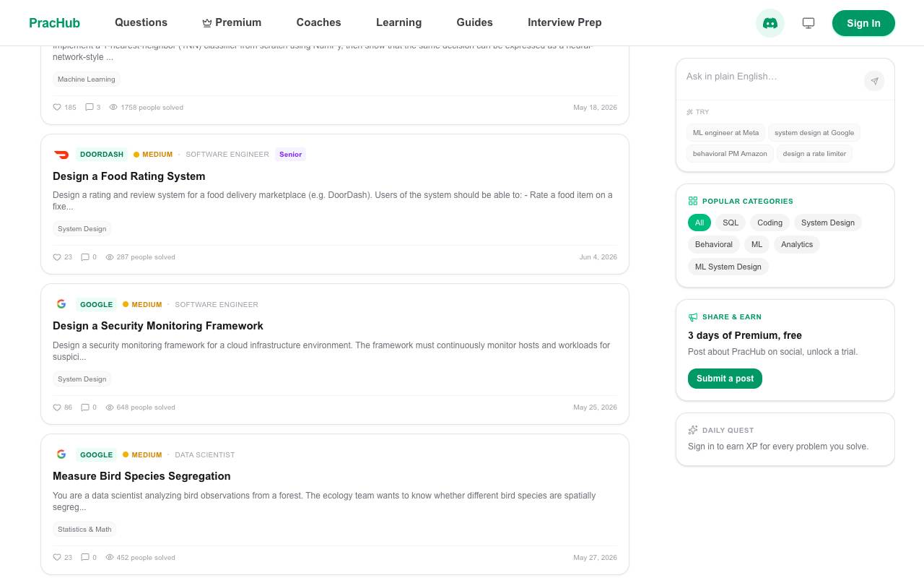Navigate to Interview Prep
The height and width of the screenshot is (578, 924).
click(x=565, y=22)
